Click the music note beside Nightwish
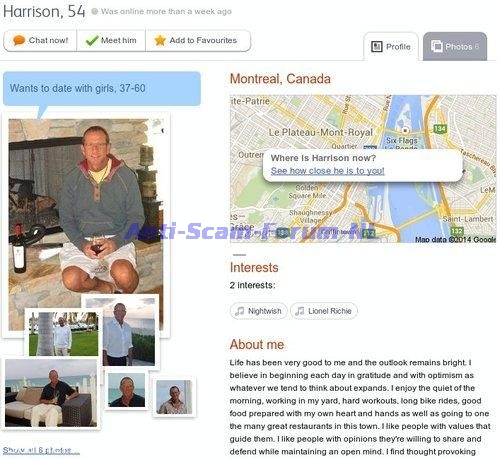The image size is (500, 460). [x=239, y=311]
